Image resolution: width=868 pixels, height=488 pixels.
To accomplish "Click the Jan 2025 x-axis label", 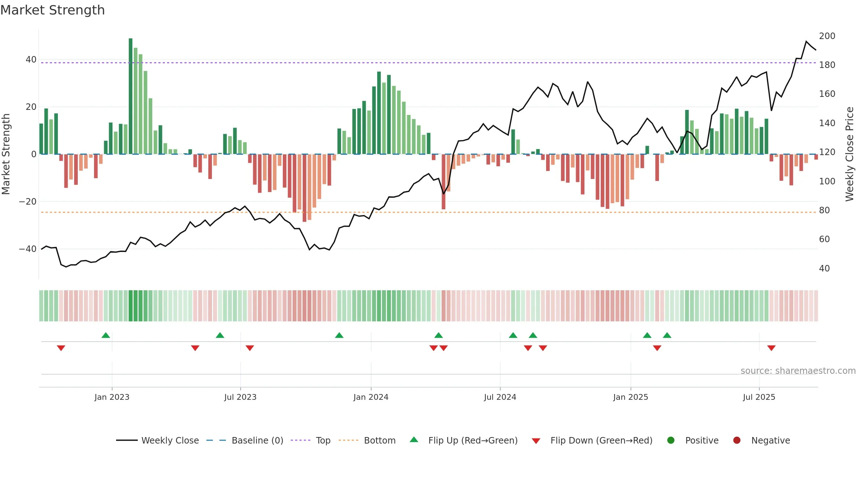I will click(x=631, y=397).
